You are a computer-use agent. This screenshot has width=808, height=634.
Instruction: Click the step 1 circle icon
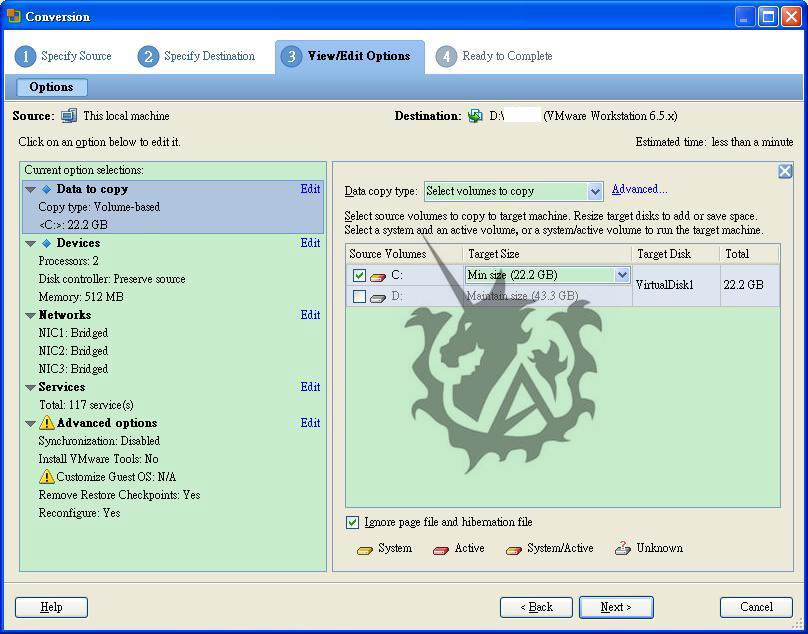pos(25,57)
